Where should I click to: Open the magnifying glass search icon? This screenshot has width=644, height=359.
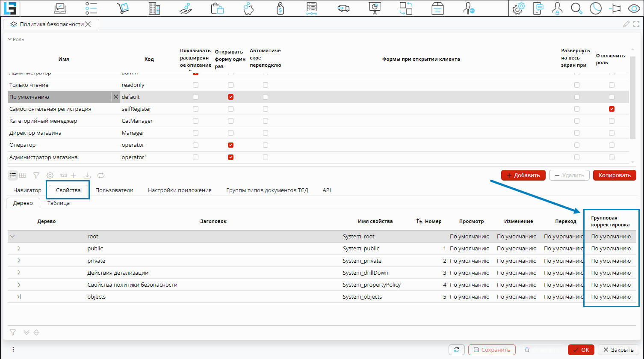[x=576, y=8]
